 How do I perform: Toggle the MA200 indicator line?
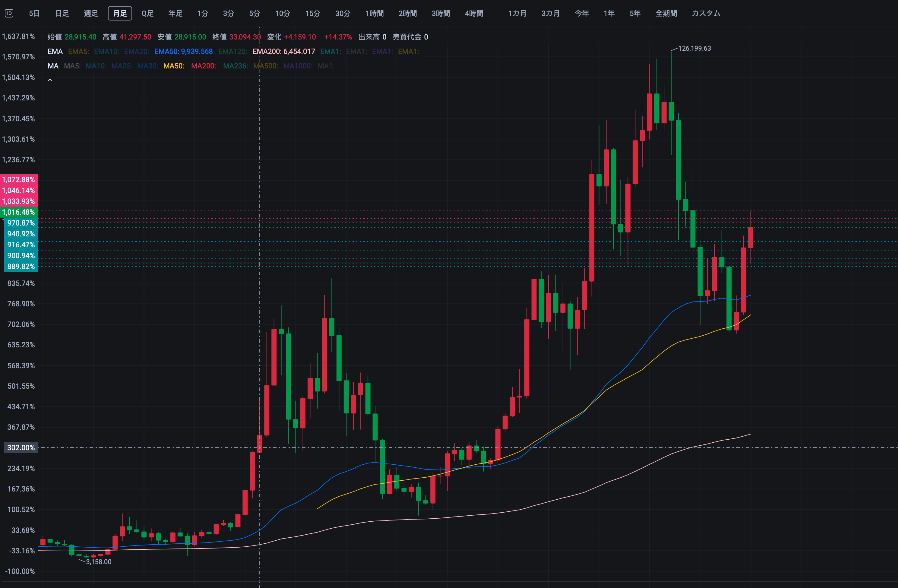pyautogui.click(x=204, y=66)
